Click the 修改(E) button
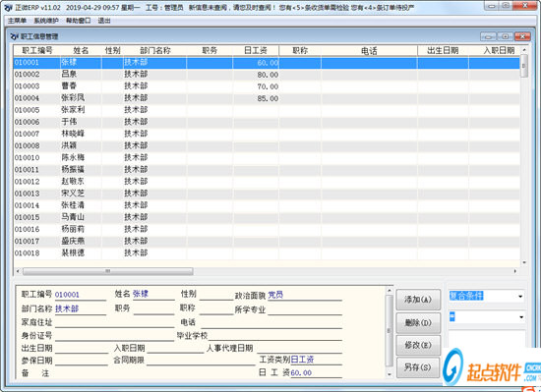This screenshot has width=541, height=392. 418,345
